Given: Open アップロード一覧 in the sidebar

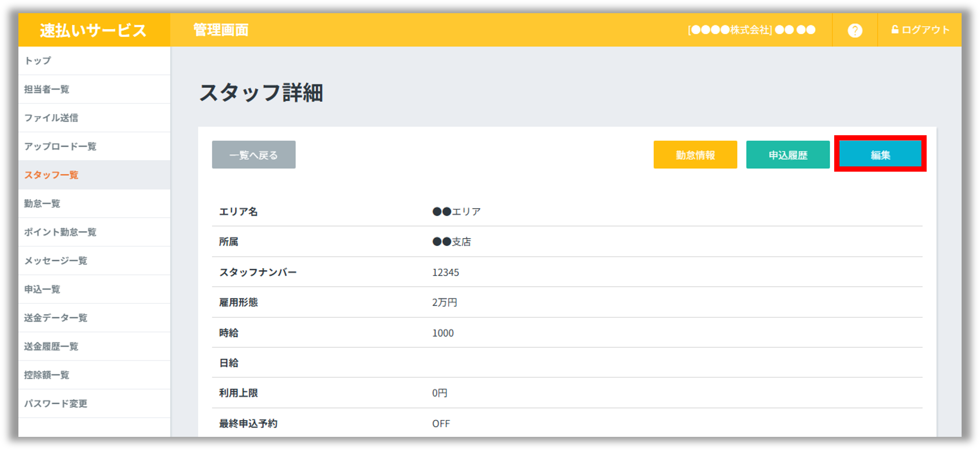Looking at the screenshot, I should (60, 146).
